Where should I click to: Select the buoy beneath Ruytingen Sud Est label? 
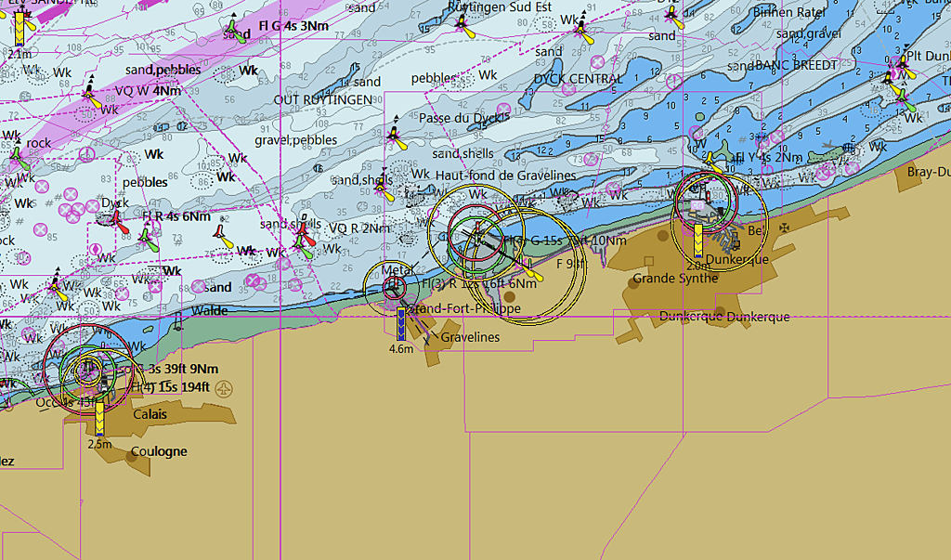click(464, 26)
